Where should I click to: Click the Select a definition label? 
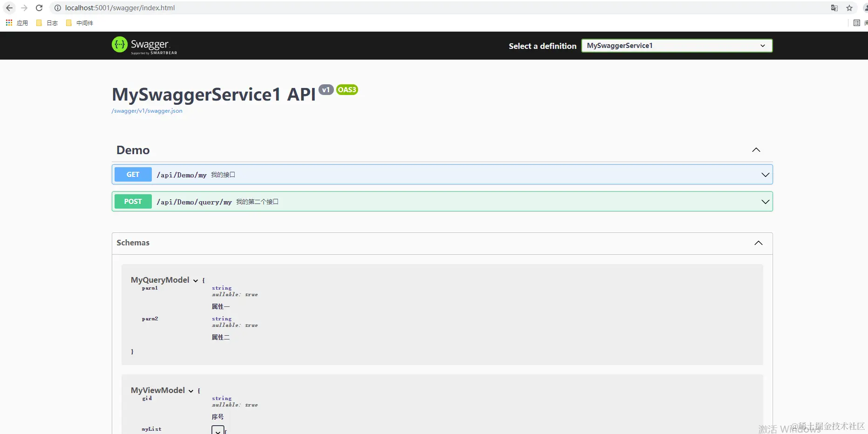[542, 46]
